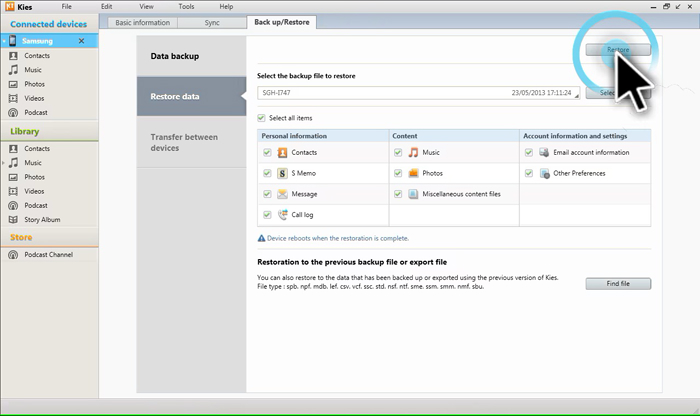Open Story Album in Library
The height and width of the screenshot is (416, 700).
(x=42, y=220)
